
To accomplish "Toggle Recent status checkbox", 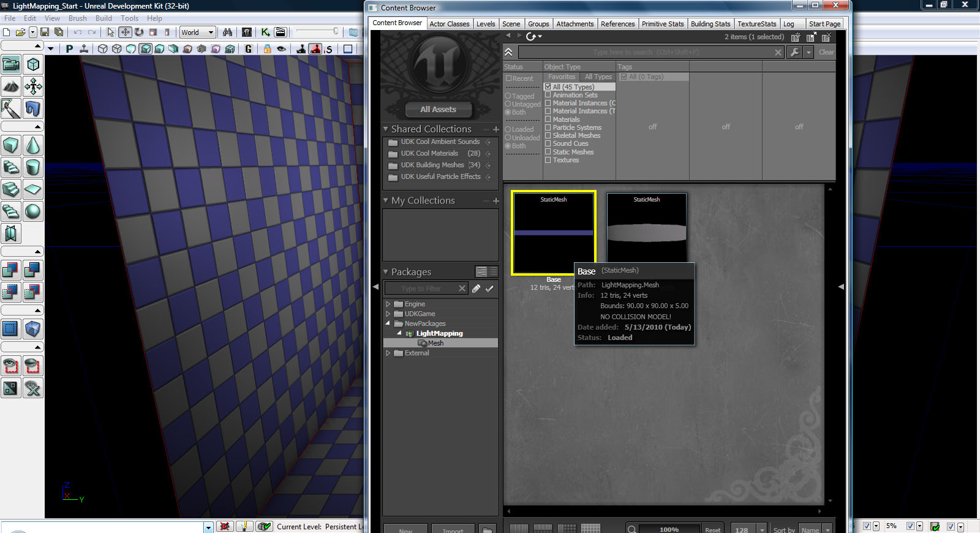I will click(508, 78).
